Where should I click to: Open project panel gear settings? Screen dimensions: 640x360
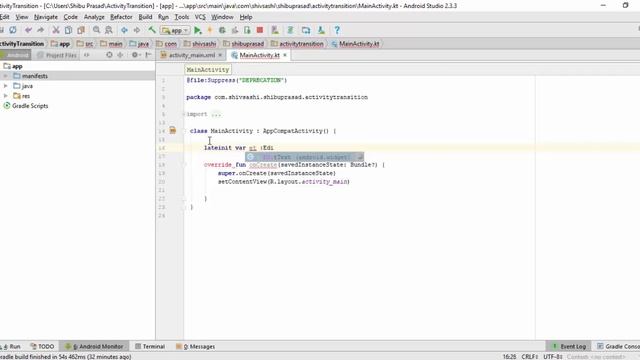click(x=135, y=55)
